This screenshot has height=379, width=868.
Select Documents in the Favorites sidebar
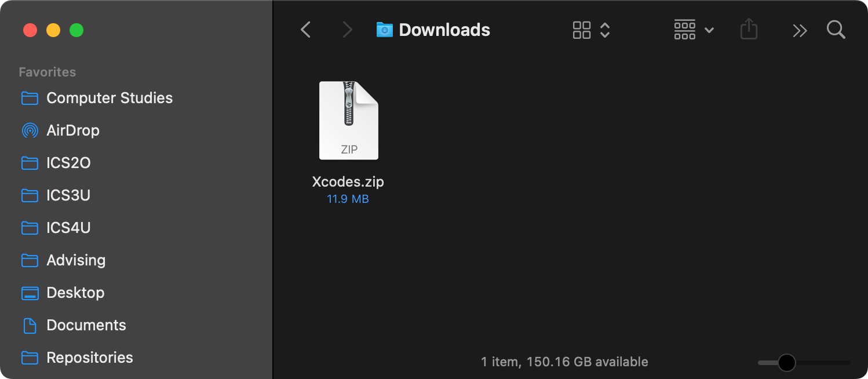point(86,325)
